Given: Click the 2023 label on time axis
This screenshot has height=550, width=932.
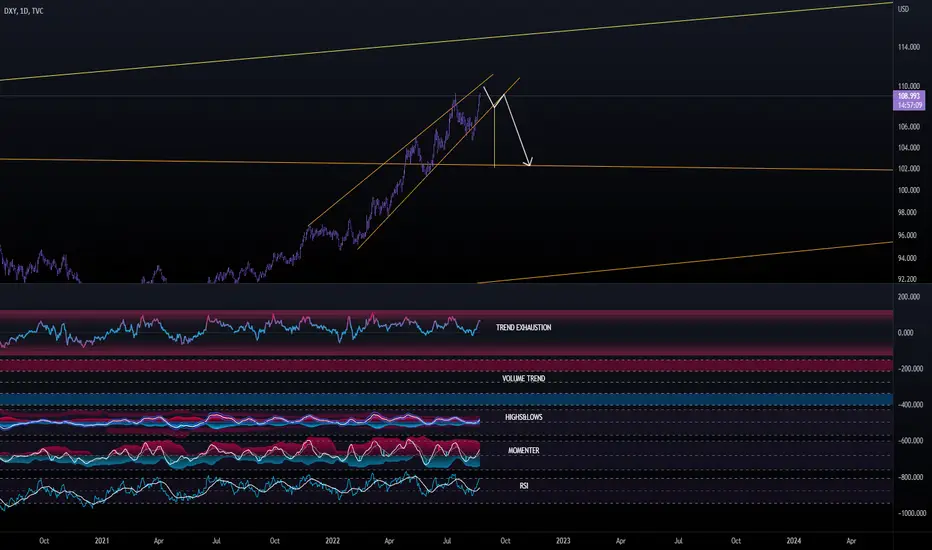Looking at the screenshot, I should [563, 541].
